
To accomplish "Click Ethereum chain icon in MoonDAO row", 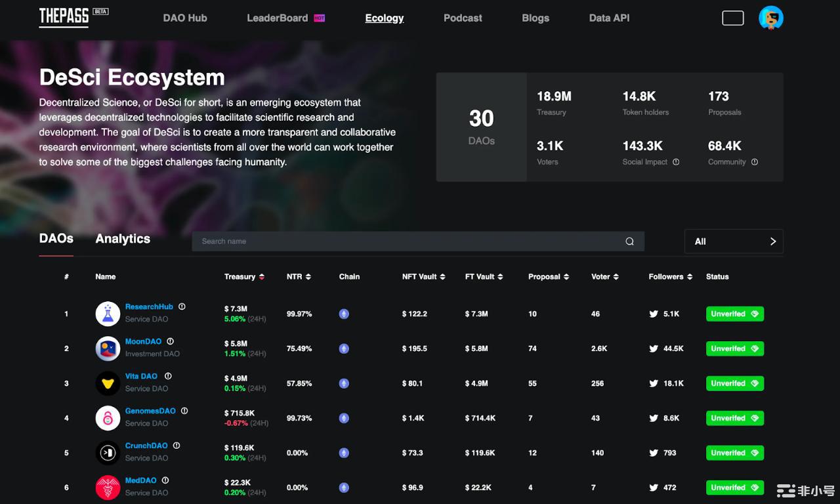I will [344, 348].
